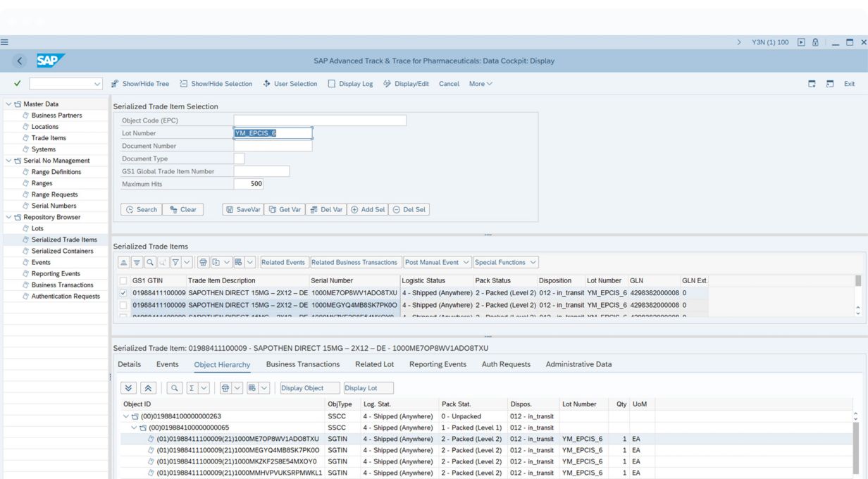Image resolution: width=868 pixels, height=479 pixels.
Task: Expand all nodes in Object Hierarchy toolbar
Action: (128, 388)
